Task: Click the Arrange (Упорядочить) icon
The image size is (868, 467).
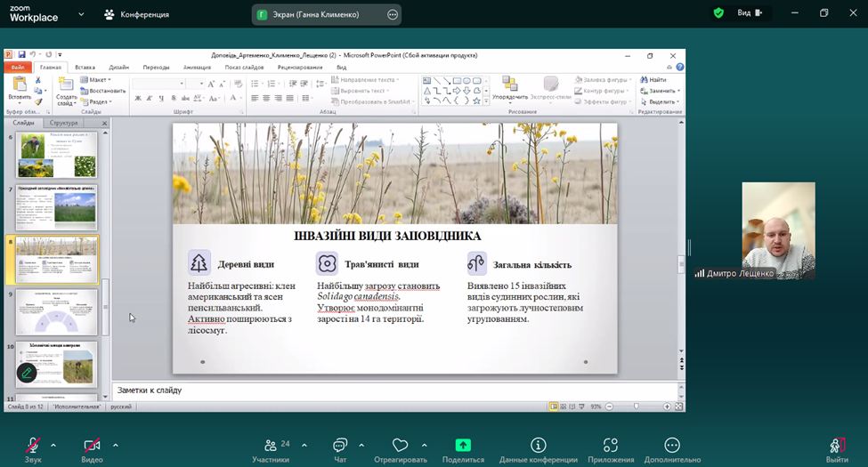Action: click(510, 84)
